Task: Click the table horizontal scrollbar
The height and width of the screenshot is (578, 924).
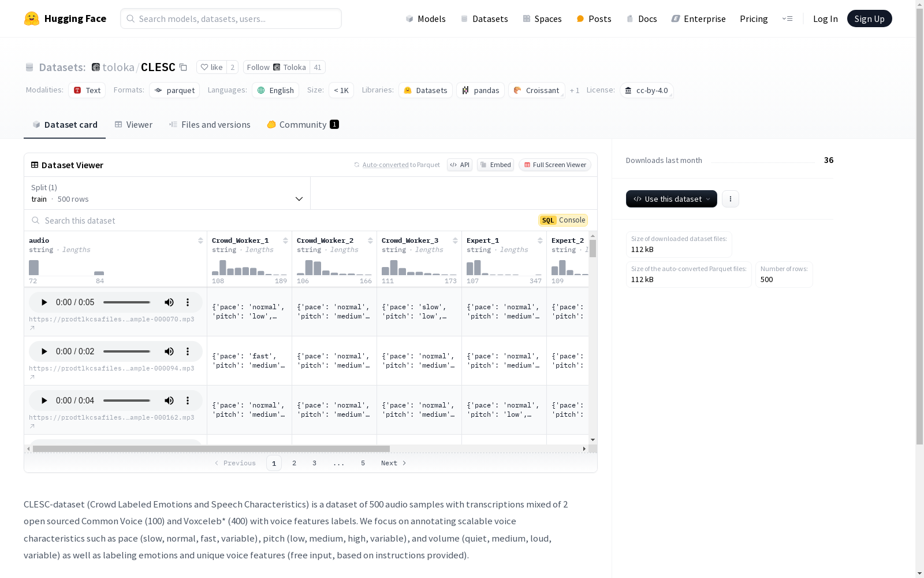Action: 211,449
